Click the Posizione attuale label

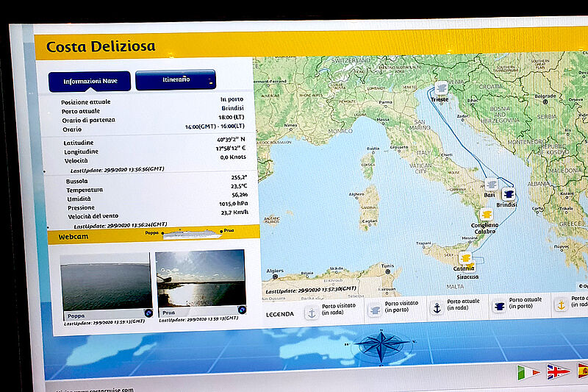click(x=86, y=102)
